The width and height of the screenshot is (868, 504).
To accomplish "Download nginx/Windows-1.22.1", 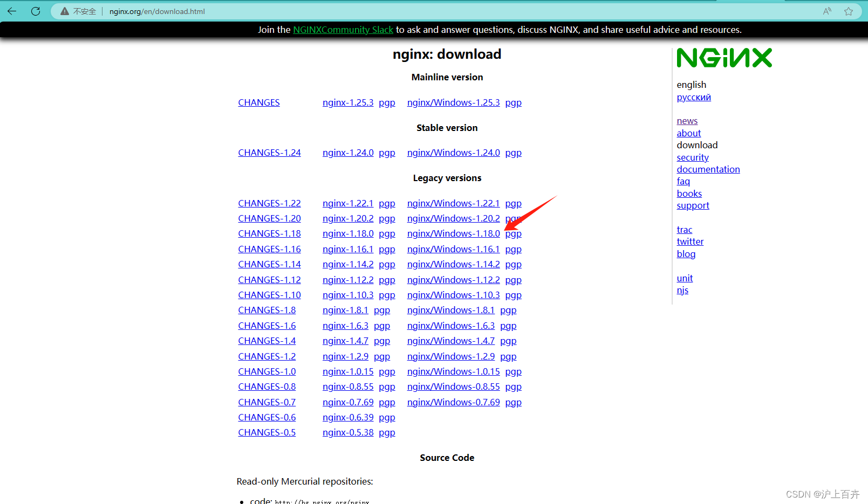I will 453,203.
